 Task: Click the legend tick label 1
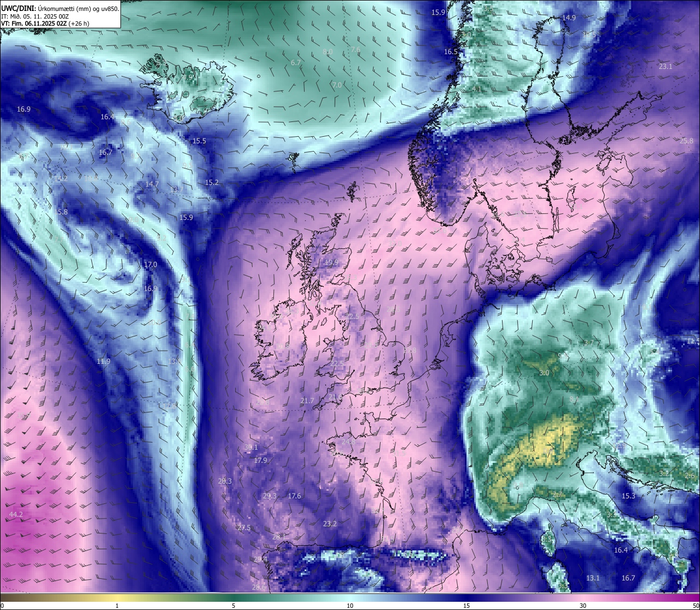[x=117, y=606]
